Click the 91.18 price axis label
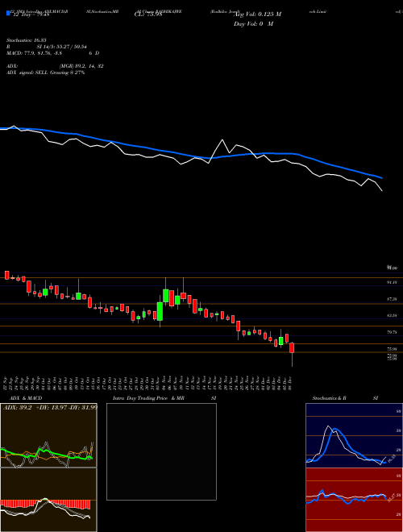This screenshot has height=532, width=403. (392, 282)
